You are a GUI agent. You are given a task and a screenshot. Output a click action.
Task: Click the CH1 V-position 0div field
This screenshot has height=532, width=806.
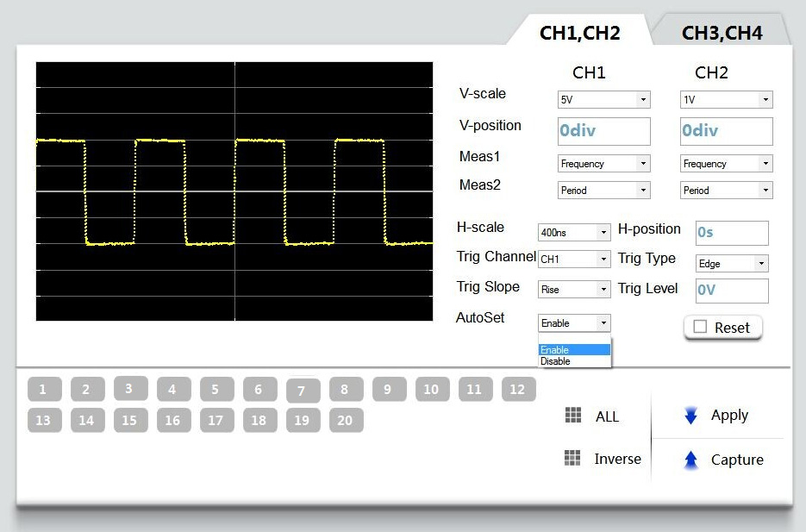pos(603,131)
